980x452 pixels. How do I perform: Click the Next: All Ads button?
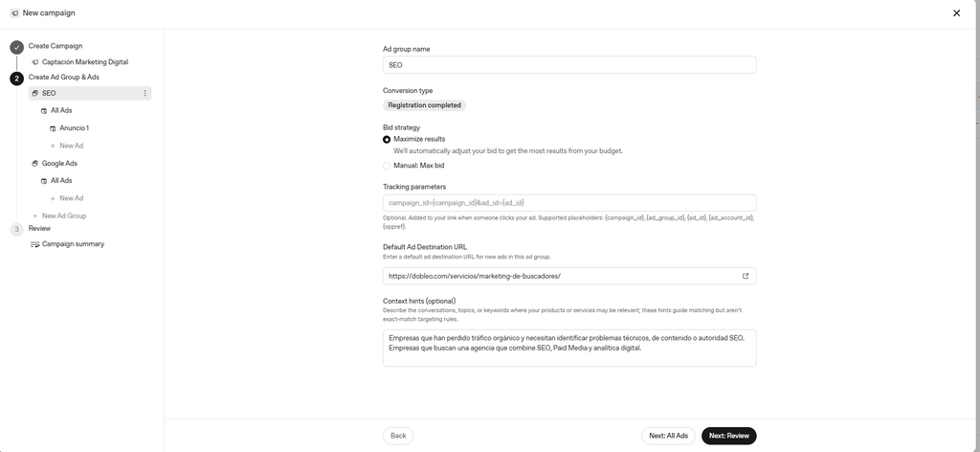[668, 436]
